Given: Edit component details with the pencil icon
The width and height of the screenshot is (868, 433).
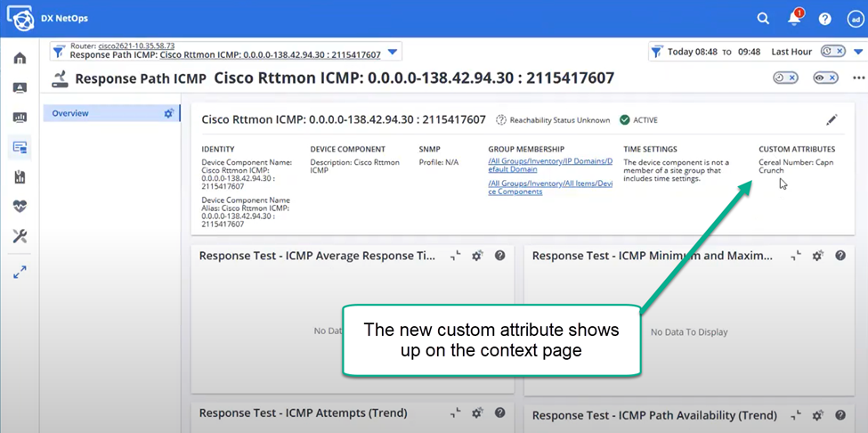Looking at the screenshot, I should pyautogui.click(x=831, y=120).
